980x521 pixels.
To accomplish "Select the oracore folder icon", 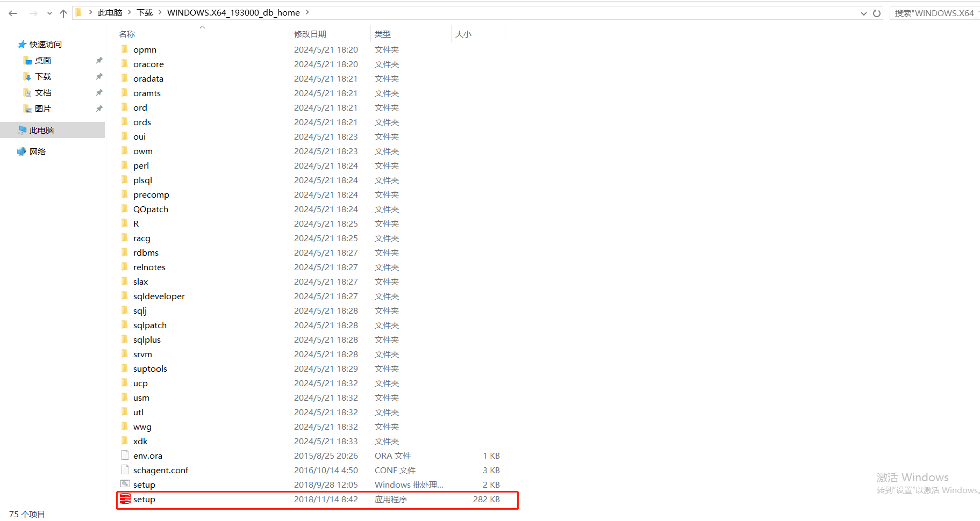I will 125,63.
